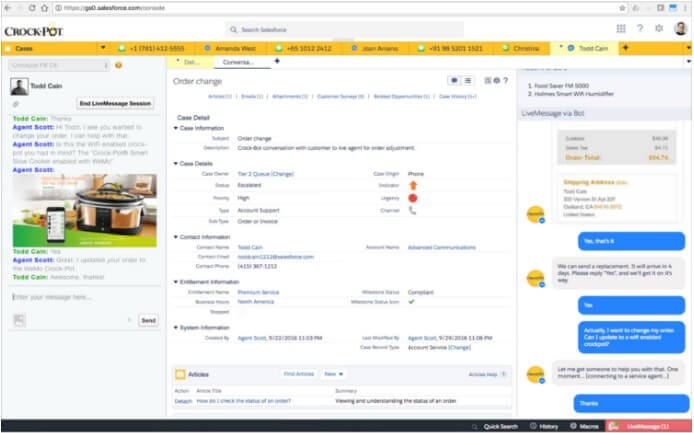Open the Related Opportunities link
694x433 pixels.
[402, 96]
